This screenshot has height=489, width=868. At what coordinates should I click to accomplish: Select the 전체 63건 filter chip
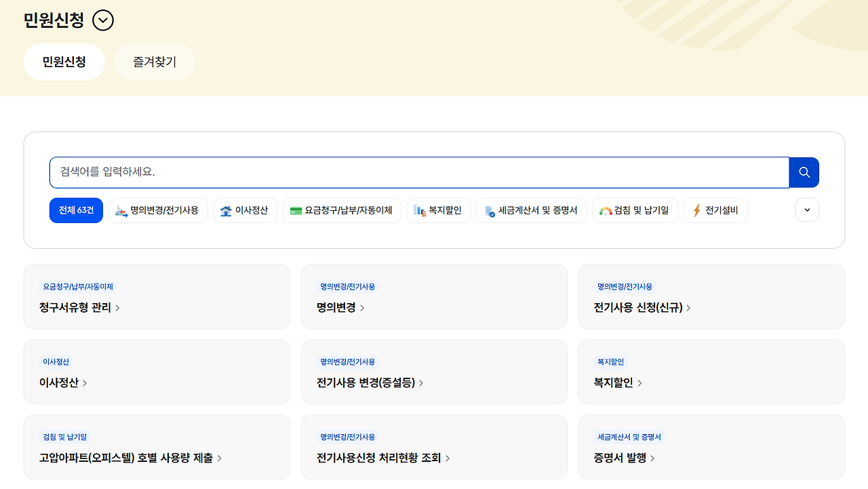click(76, 210)
